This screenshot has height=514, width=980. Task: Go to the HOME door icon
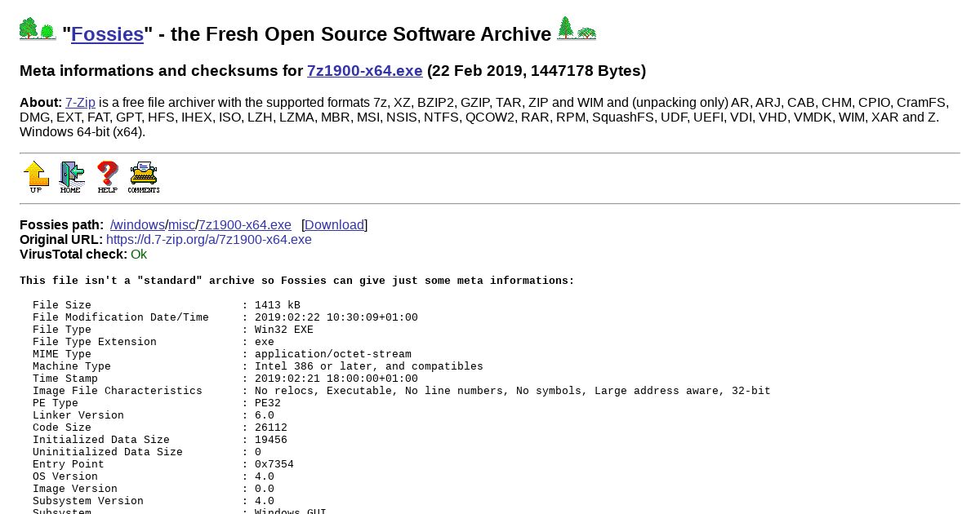[x=71, y=177]
